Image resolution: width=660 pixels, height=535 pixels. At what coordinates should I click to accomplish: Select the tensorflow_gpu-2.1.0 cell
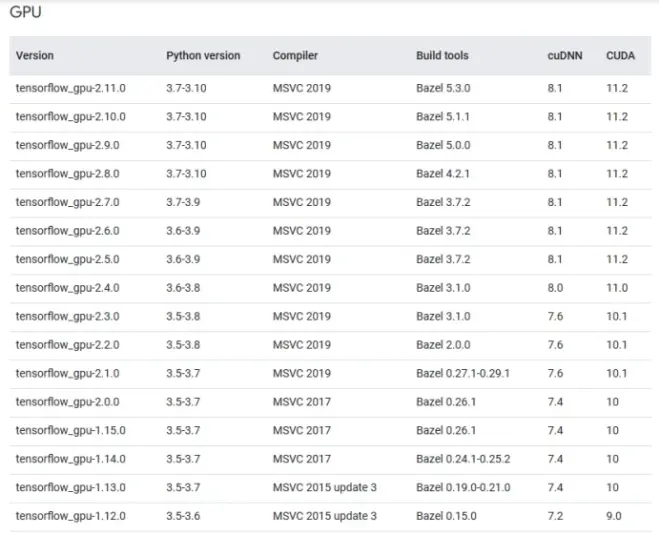tap(67, 373)
